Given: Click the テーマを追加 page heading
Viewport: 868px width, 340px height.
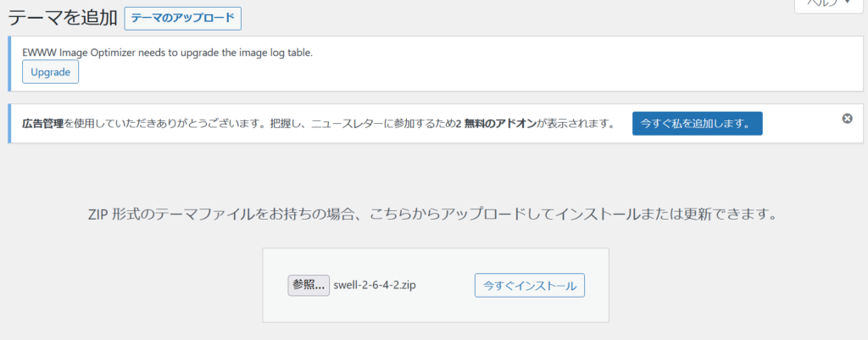Looking at the screenshot, I should pos(63,19).
